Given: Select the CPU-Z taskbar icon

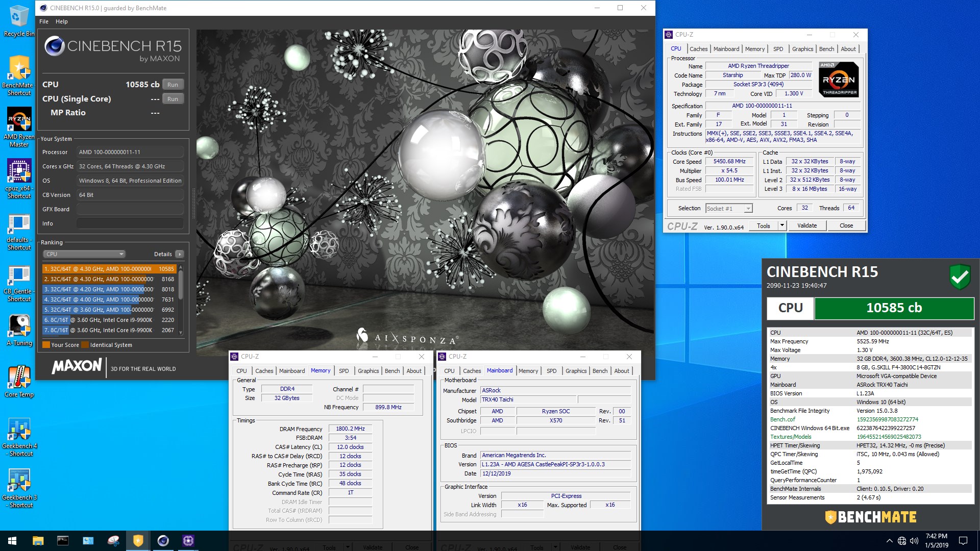Looking at the screenshot, I should [188, 541].
